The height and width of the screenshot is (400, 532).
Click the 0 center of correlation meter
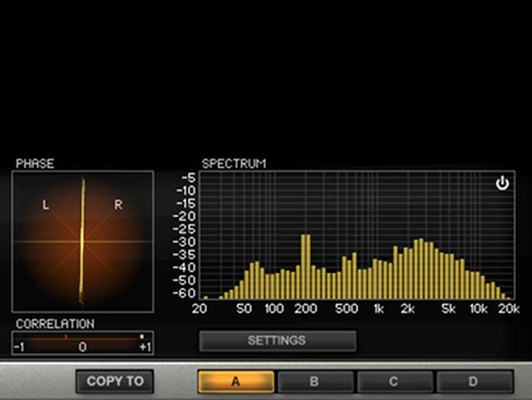82,347
